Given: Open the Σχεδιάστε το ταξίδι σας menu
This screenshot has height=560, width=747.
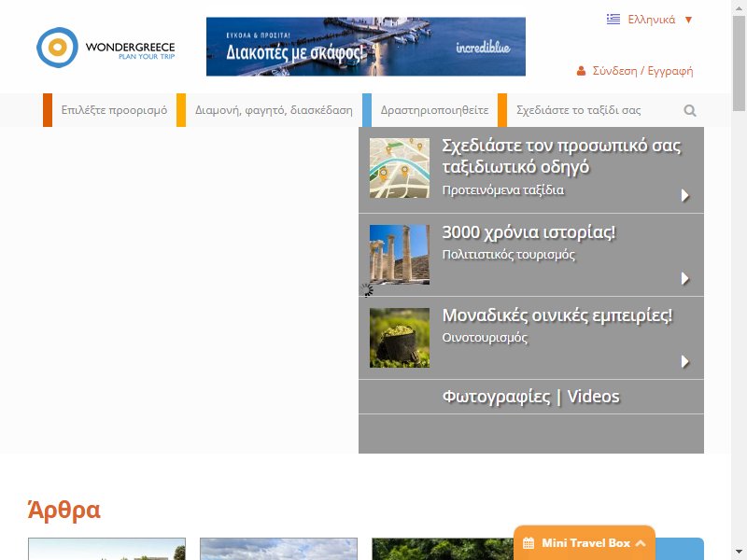Looking at the screenshot, I should coord(578,110).
